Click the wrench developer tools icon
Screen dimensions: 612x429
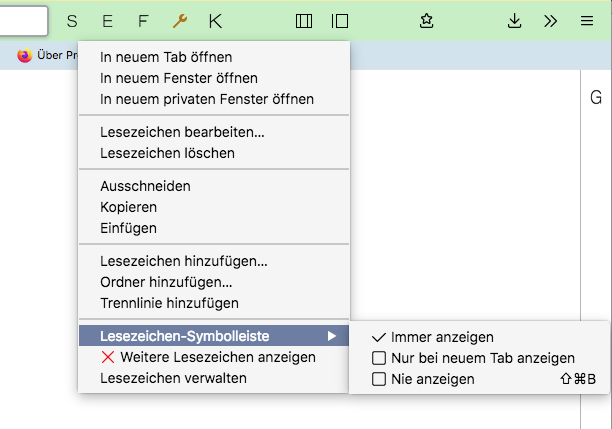pyautogui.click(x=180, y=20)
